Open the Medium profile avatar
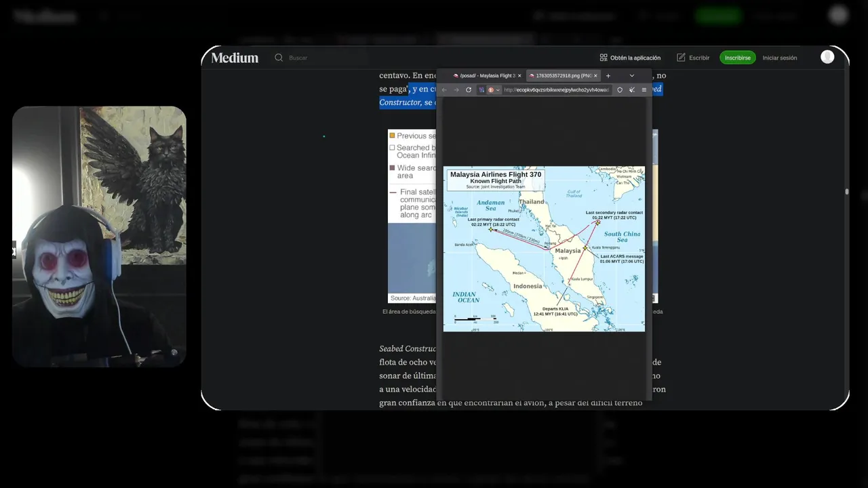Image resolution: width=868 pixels, height=488 pixels. tap(827, 57)
